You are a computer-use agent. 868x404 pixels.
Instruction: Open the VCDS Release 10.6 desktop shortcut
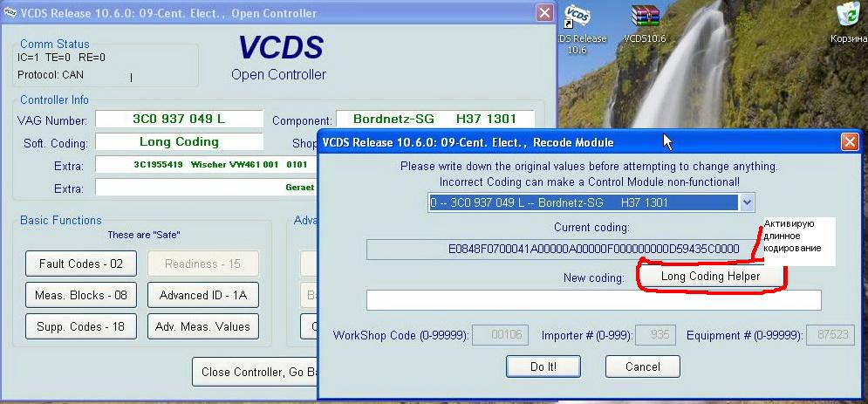tap(577, 20)
